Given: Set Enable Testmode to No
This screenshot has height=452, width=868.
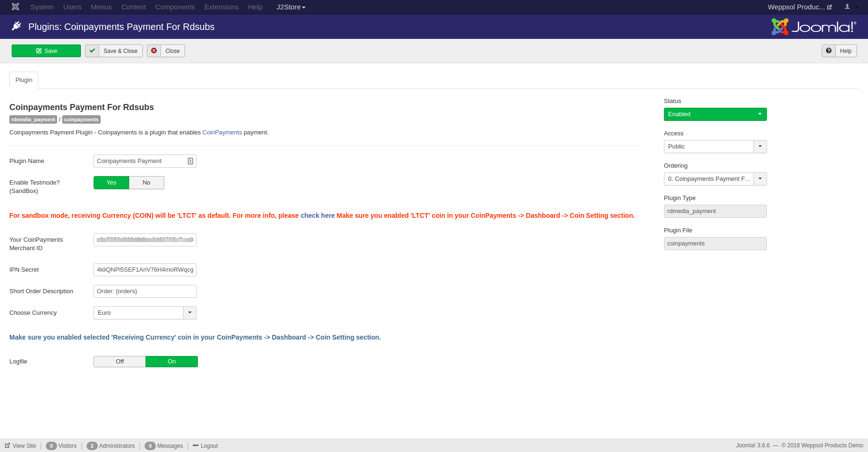Looking at the screenshot, I should click(x=146, y=183).
